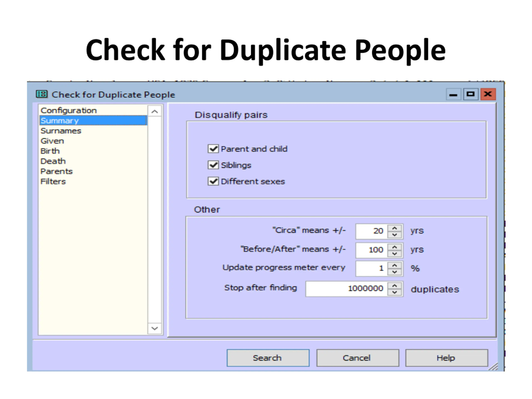Toggle the Parent and child checkbox

213,149
